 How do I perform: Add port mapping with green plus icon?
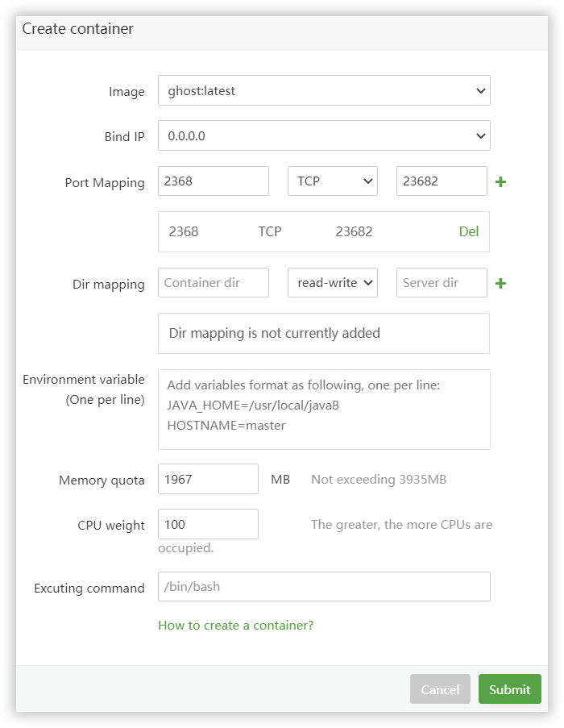500,181
